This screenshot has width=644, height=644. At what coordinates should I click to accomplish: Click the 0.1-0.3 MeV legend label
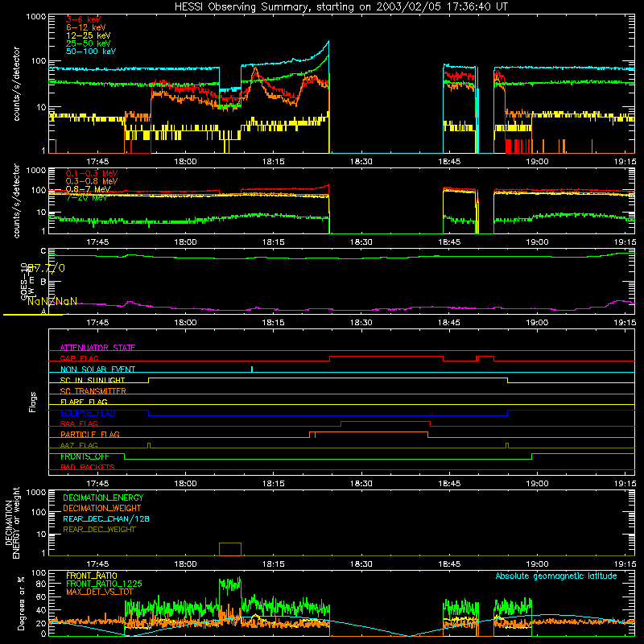tap(92, 173)
